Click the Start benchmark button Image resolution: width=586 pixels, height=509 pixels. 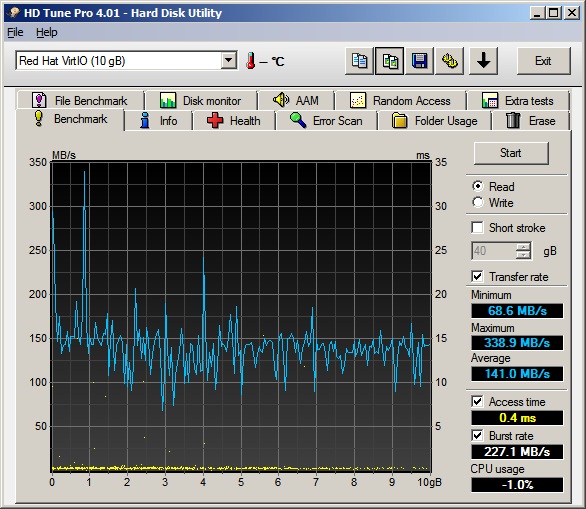[x=511, y=153]
